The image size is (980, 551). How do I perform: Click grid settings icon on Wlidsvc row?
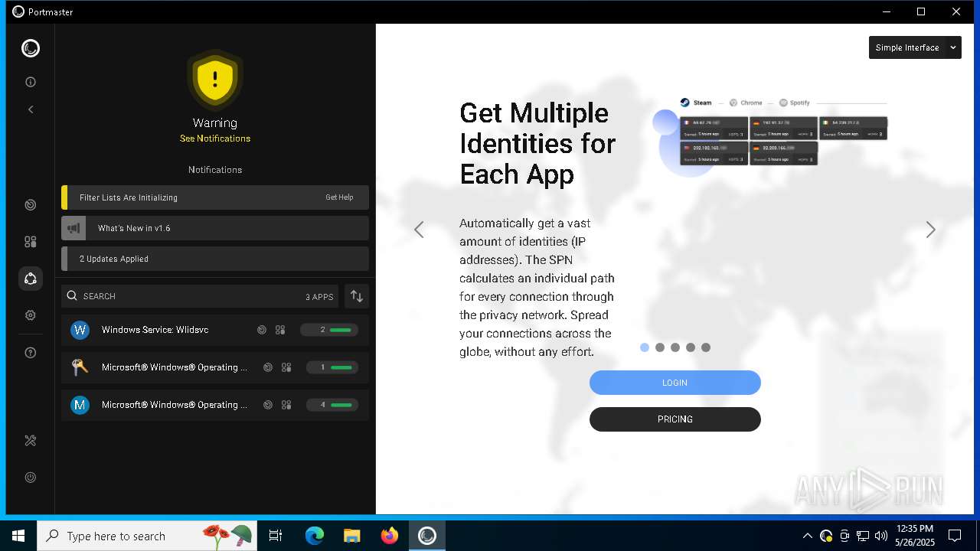[280, 330]
